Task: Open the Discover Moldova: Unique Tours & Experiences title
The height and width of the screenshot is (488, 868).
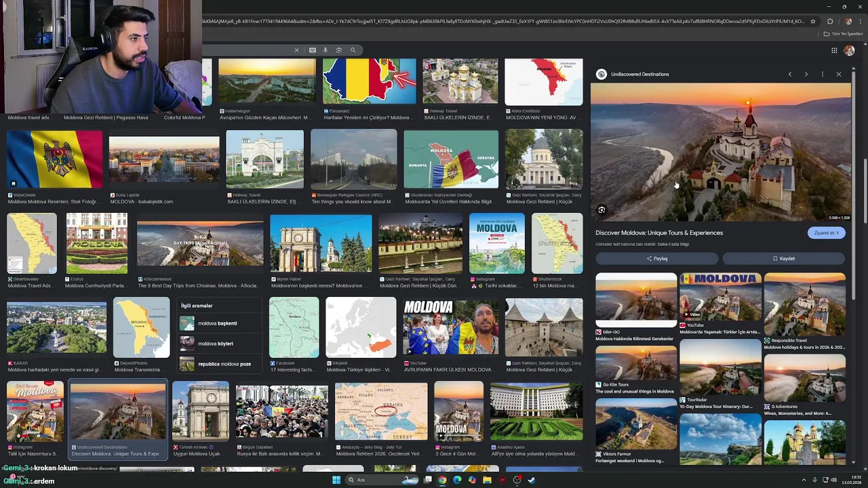Action: [x=659, y=232]
